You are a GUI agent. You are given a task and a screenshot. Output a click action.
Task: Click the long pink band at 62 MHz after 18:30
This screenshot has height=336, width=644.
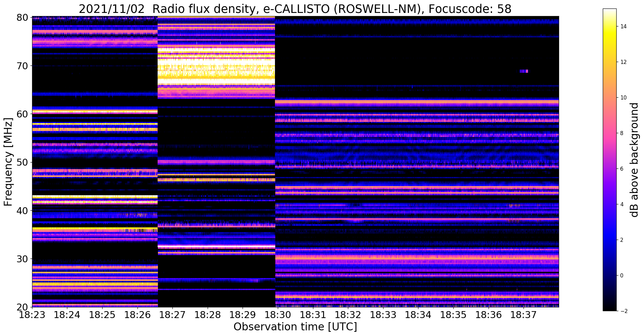417,102
